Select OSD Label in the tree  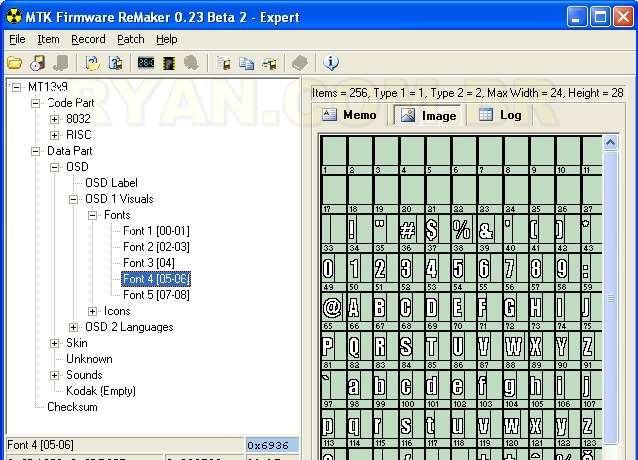click(111, 183)
